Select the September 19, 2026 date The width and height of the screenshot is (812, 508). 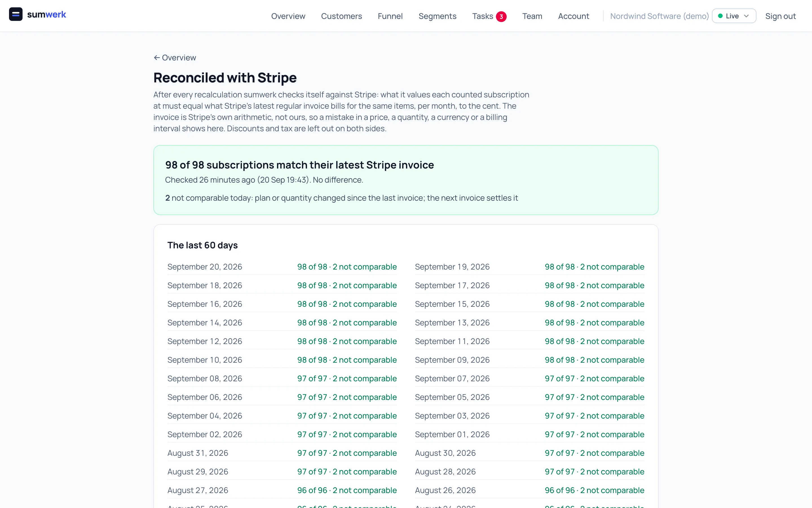tap(452, 267)
